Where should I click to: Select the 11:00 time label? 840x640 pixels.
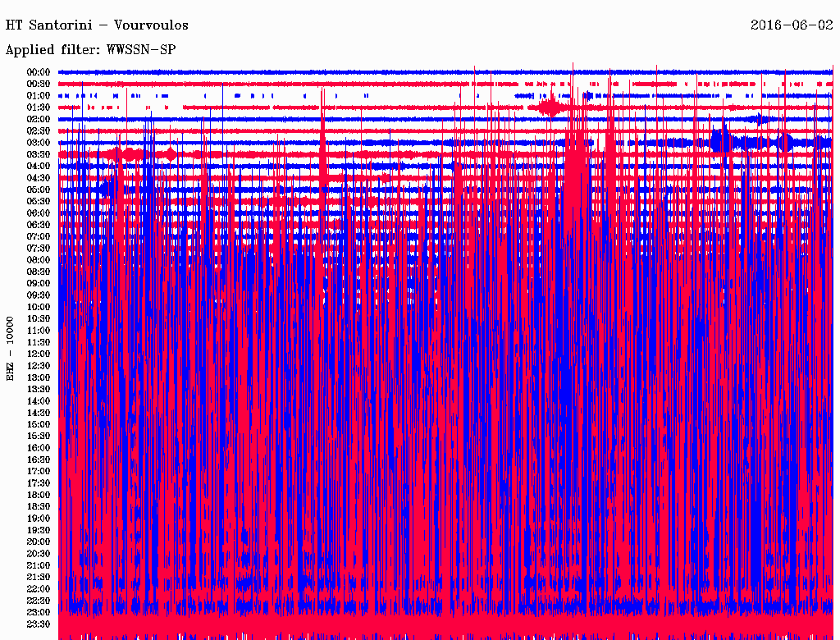pos(39,330)
